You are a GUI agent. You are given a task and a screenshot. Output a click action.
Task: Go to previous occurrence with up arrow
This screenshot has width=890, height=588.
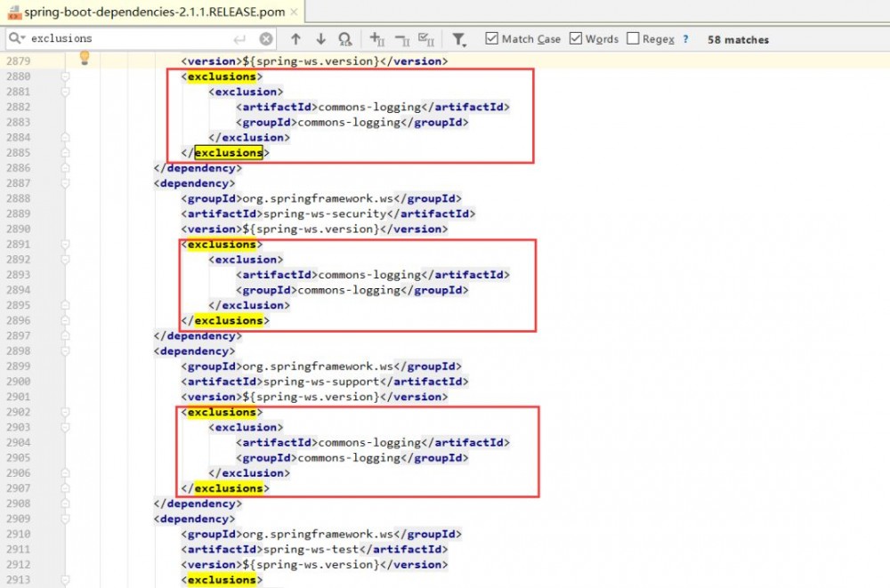pyautogui.click(x=295, y=38)
